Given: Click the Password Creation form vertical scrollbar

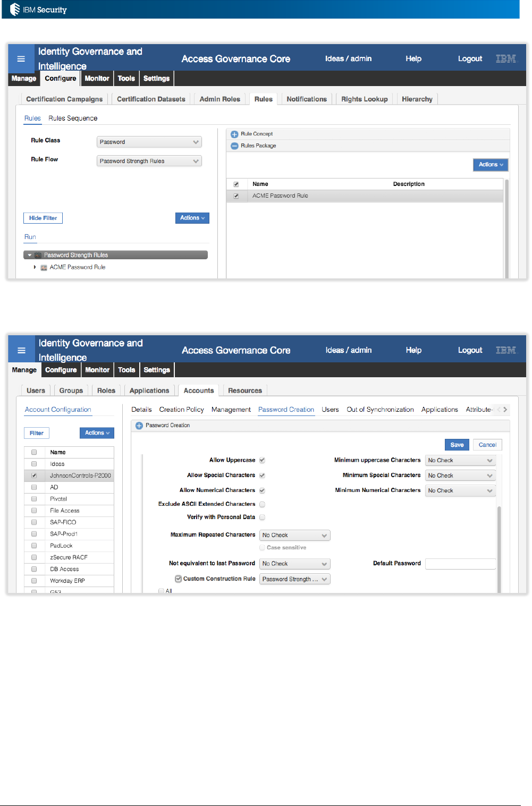Looking at the screenshot, I should [499, 550].
